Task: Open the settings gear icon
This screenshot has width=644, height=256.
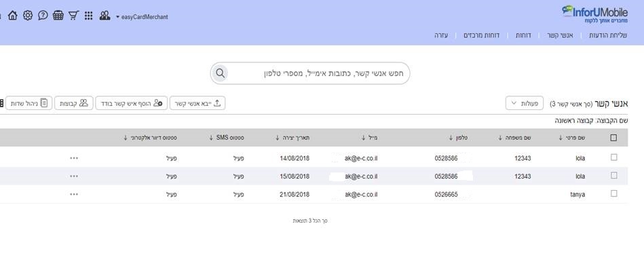Action: pos(28,16)
